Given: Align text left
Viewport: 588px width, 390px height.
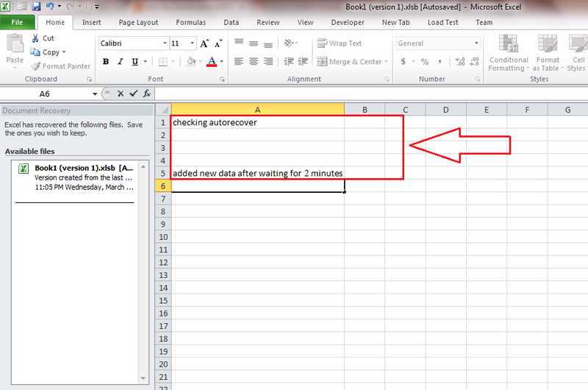Looking at the screenshot, I should [239, 61].
